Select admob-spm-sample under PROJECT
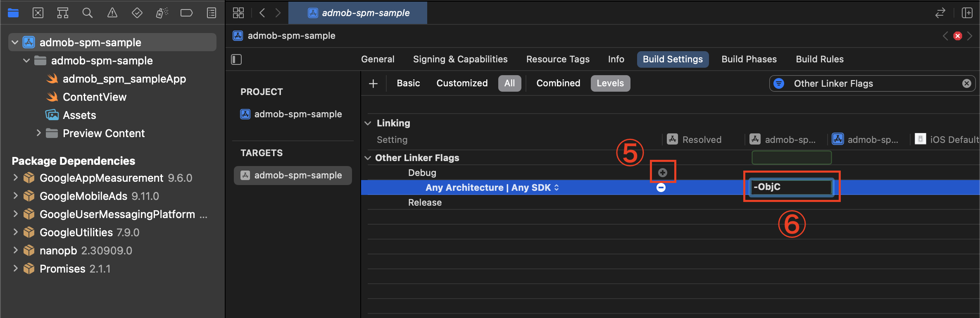The width and height of the screenshot is (980, 318). [x=292, y=114]
